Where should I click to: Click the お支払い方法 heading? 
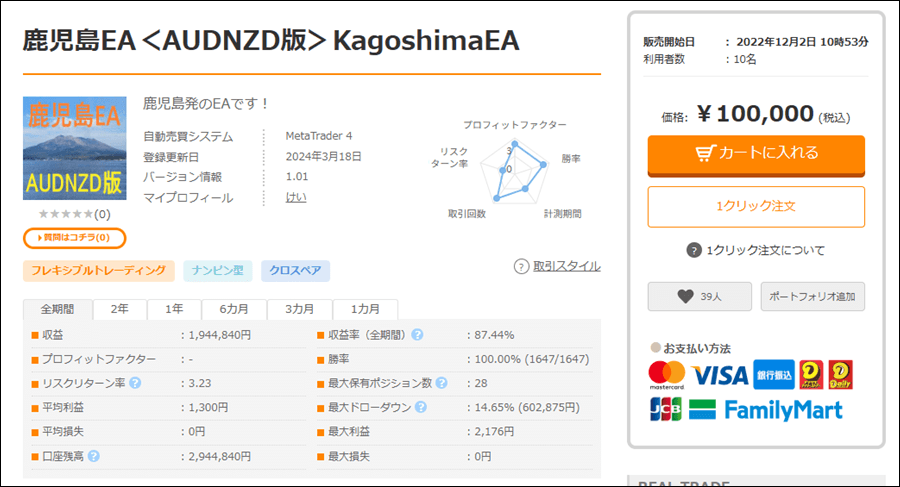[697, 349]
